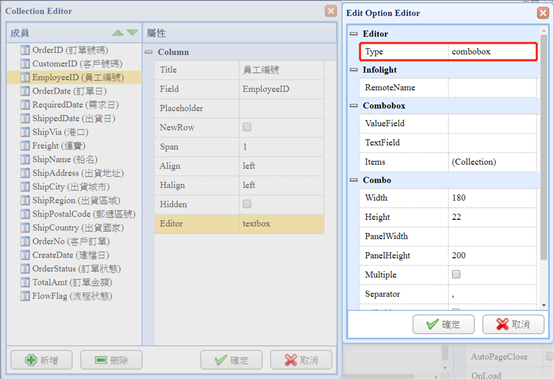The image size is (554, 379).
Task: Select TotalAmt member row
Action: 74,282
